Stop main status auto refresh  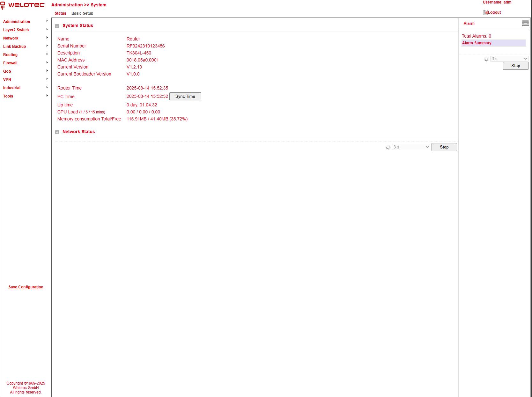[444, 147]
